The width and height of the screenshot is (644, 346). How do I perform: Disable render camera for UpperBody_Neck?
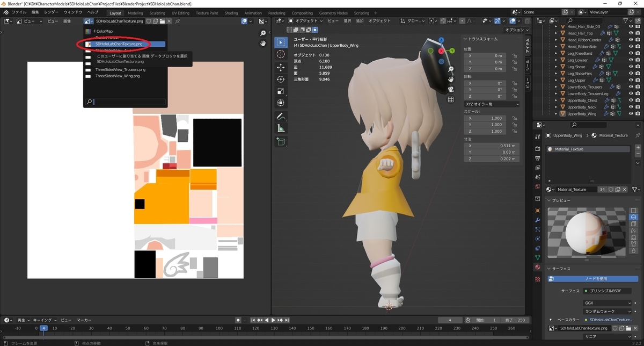coord(638,107)
